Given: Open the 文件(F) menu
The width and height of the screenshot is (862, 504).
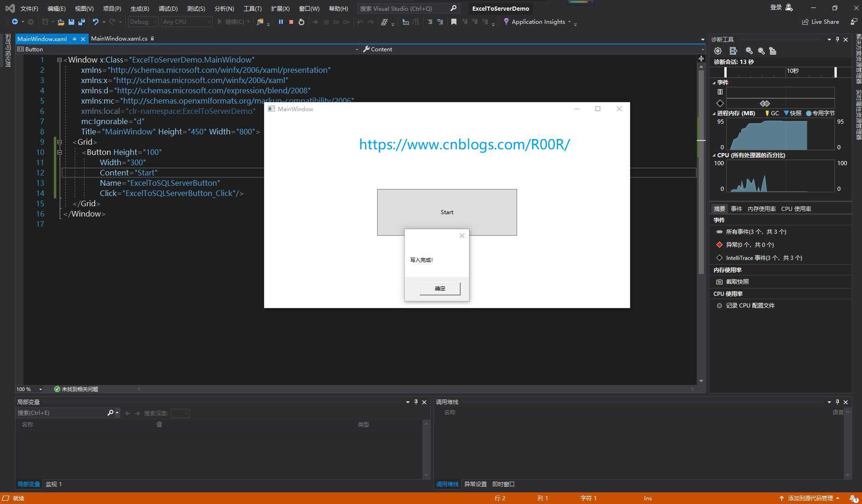Looking at the screenshot, I should tap(29, 8).
